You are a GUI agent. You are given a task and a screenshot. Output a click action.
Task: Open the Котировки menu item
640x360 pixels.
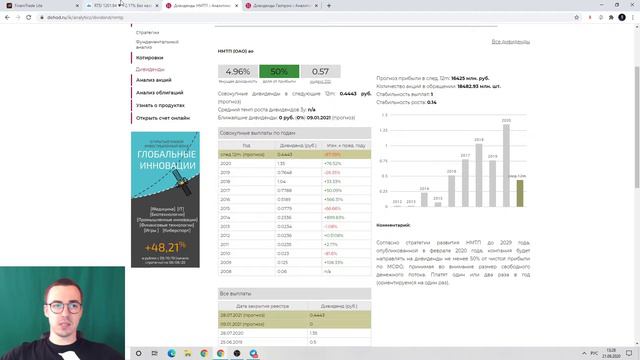point(149,58)
